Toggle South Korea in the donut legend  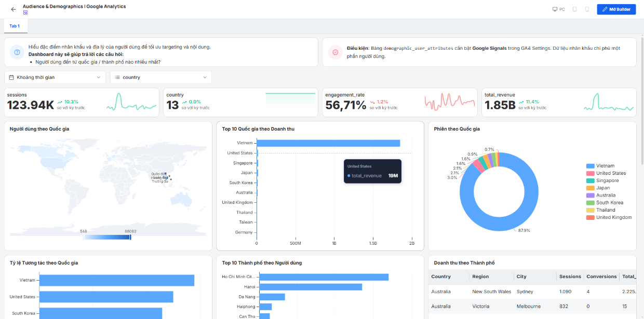click(605, 203)
